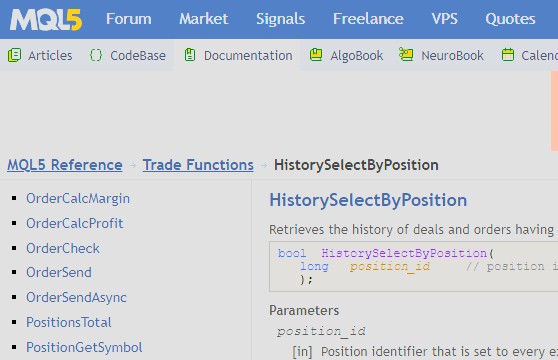
Task: Open OrderCalcMargin in the sidebar
Action: pos(78,198)
